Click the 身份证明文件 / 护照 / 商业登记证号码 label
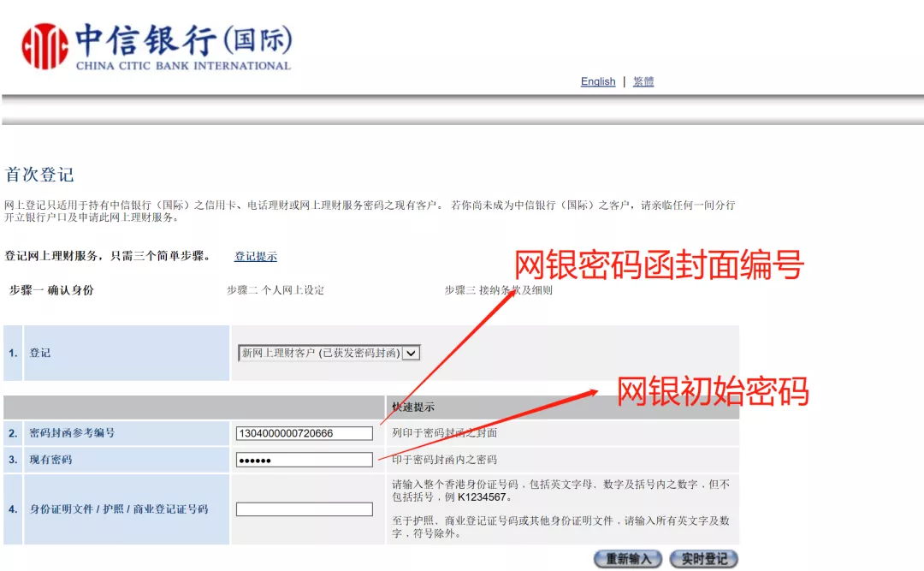 118,509
